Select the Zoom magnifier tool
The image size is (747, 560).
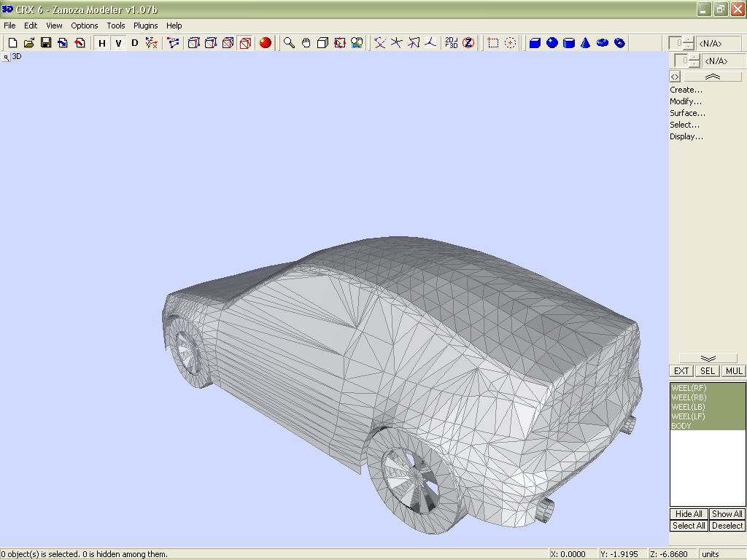[x=289, y=43]
